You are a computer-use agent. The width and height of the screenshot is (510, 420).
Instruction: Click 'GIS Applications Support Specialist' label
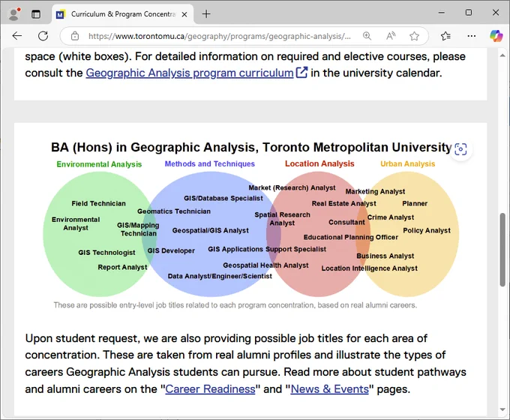267,249
